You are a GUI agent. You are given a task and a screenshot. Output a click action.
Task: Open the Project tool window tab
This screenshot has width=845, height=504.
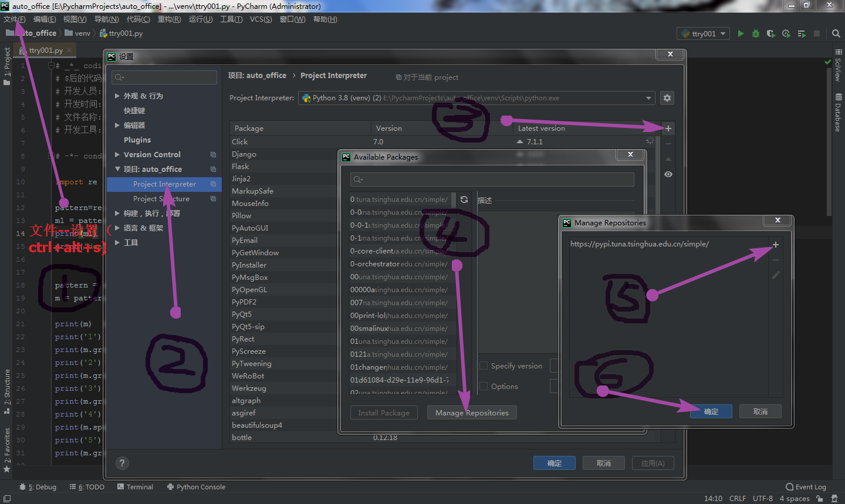(x=7, y=66)
